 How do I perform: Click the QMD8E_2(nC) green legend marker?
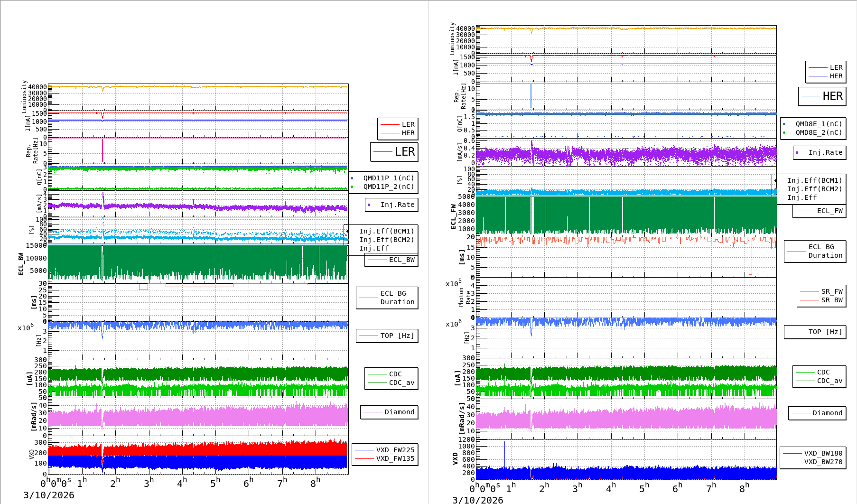[784, 132]
